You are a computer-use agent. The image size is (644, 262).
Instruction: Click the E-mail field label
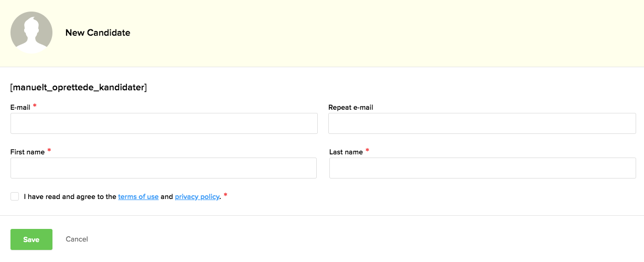tap(20, 107)
